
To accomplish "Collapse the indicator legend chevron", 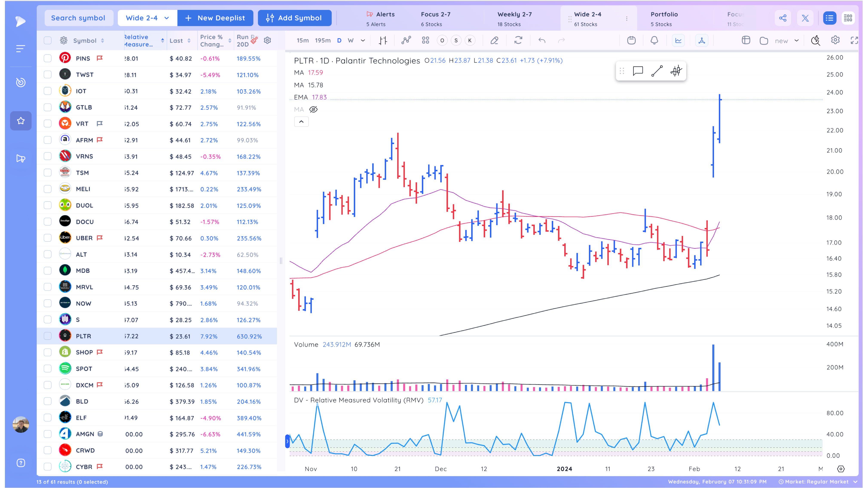I will [x=301, y=122].
